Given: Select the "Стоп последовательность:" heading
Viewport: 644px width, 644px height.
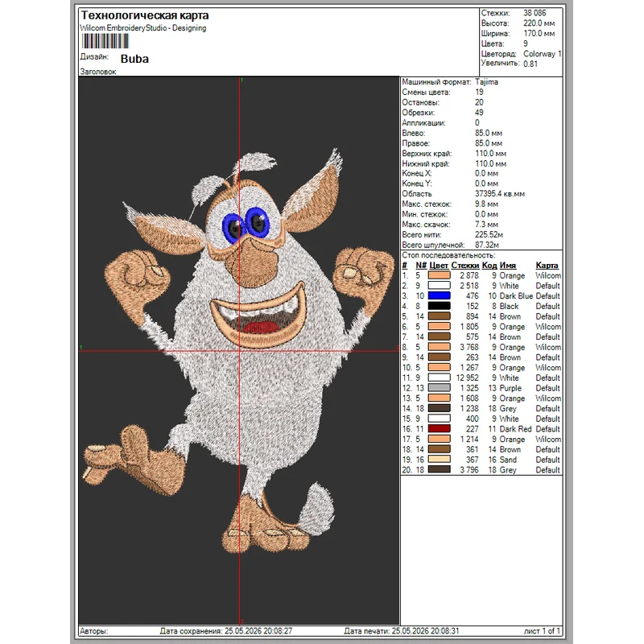Looking at the screenshot, I should pyautogui.click(x=448, y=255).
